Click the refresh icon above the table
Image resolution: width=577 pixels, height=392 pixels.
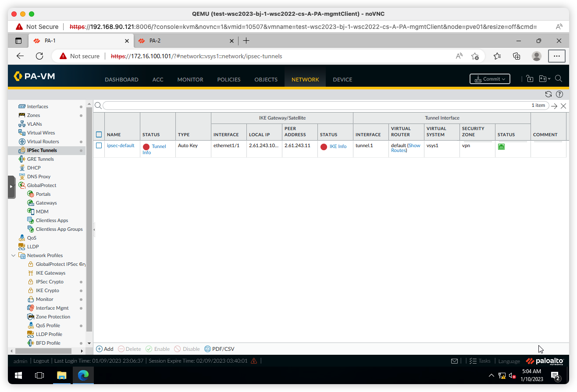click(548, 94)
